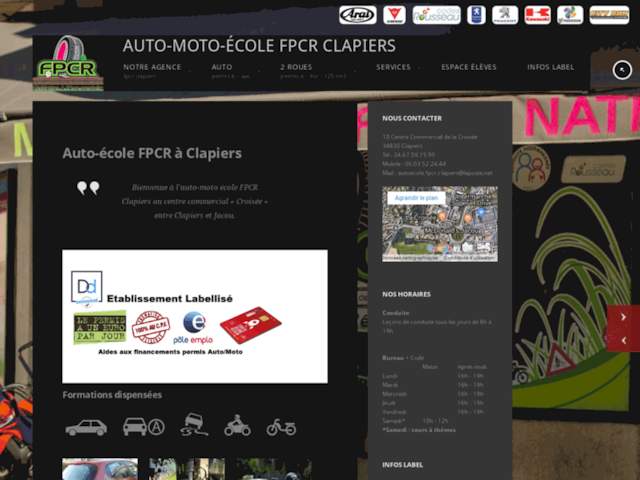Choose the skidding car training icon
This screenshot has width=640, height=480.
pos(195,427)
